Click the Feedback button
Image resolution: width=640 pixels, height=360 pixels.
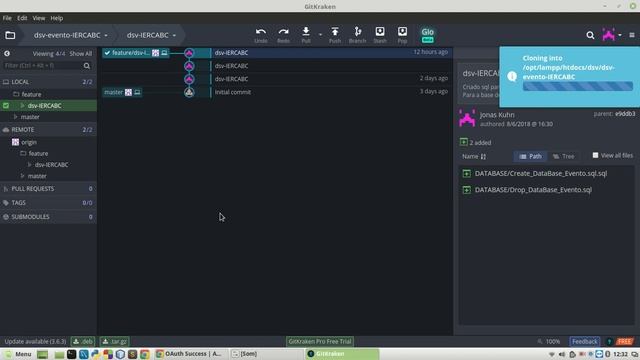pyautogui.click(x=584, y=342)
